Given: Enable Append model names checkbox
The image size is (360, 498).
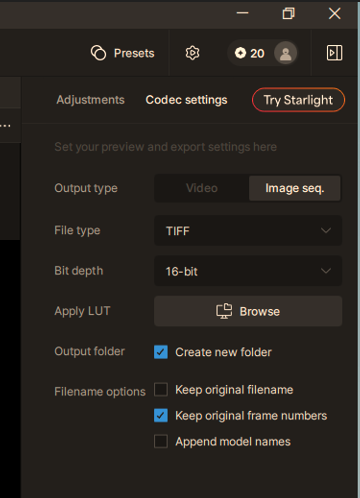Looking at the screenshot, I should [161, 441].
